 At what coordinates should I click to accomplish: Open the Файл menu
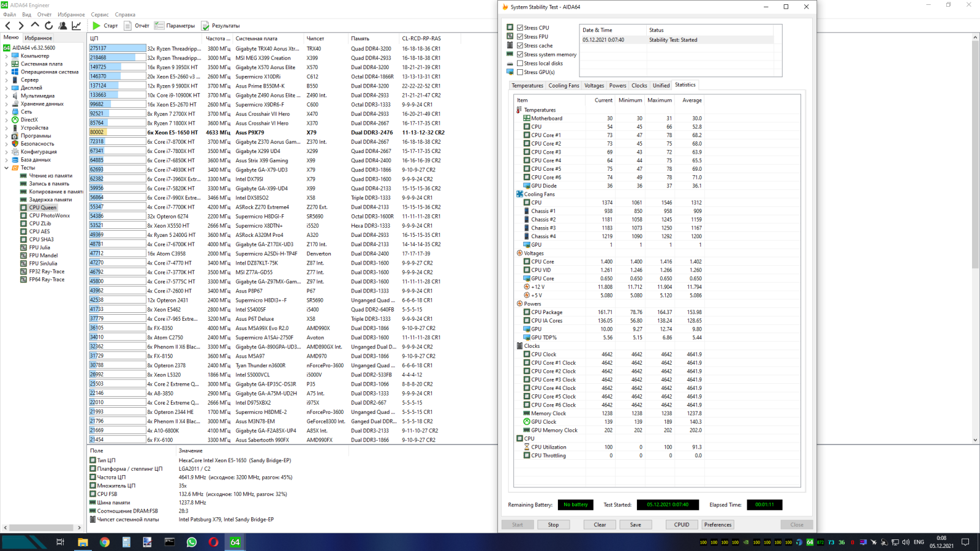click(10, 15)
